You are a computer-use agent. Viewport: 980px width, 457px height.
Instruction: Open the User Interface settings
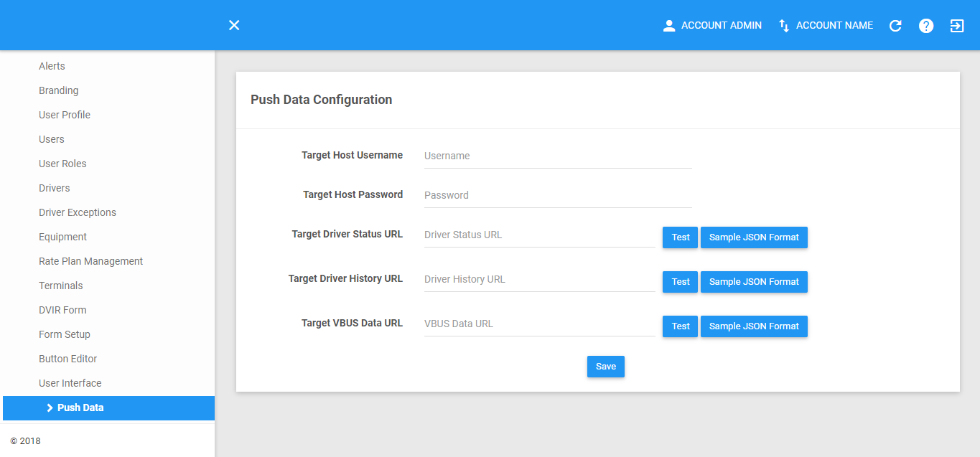70,383
